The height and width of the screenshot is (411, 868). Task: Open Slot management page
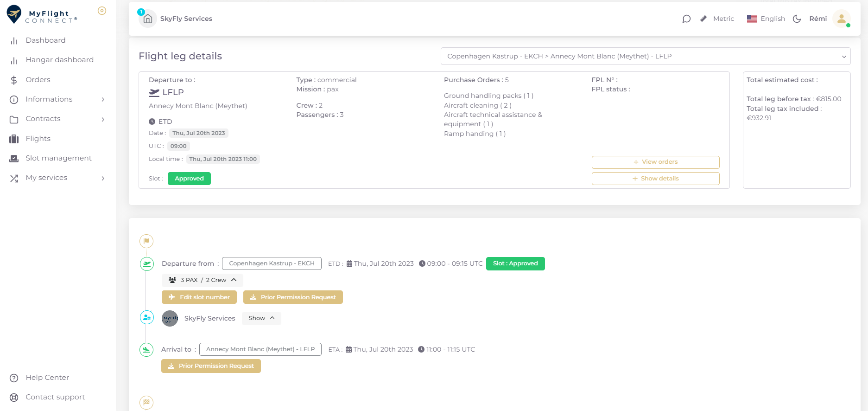[x=58, y=158]
